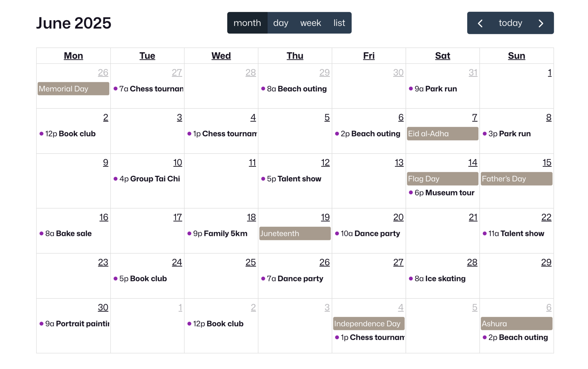This screenshot has height=369, width=588.
Task: Open the Memorial Day holiday event
Action: (73, 89)
